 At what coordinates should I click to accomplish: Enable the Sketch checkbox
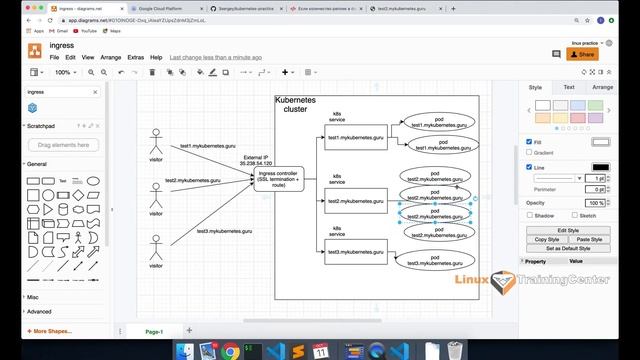tap(575, 215)
